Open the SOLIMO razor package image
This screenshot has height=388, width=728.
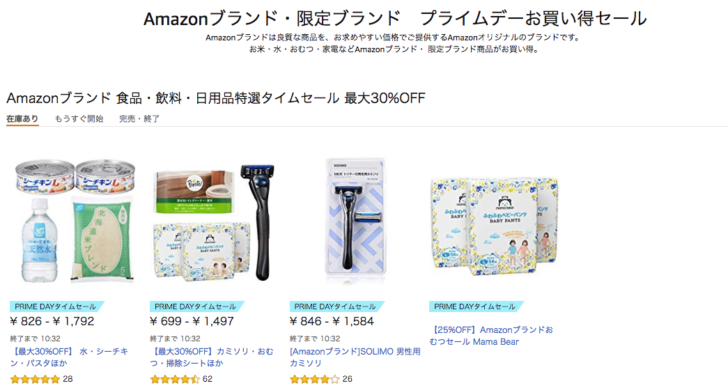tap(355, 218)
